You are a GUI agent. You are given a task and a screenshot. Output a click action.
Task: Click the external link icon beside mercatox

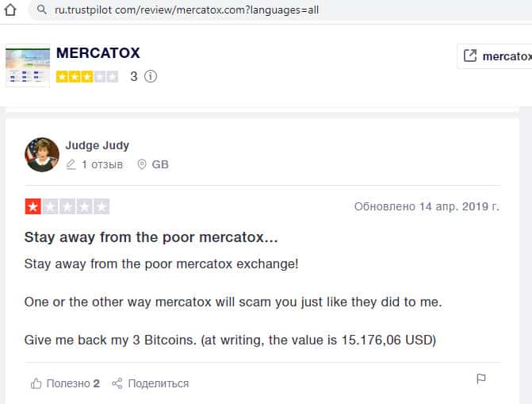tap(469, 56)
